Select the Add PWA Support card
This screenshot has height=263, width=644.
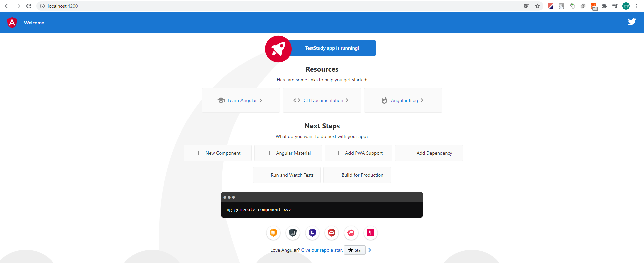pyautogui.click(x=359, y=153)
